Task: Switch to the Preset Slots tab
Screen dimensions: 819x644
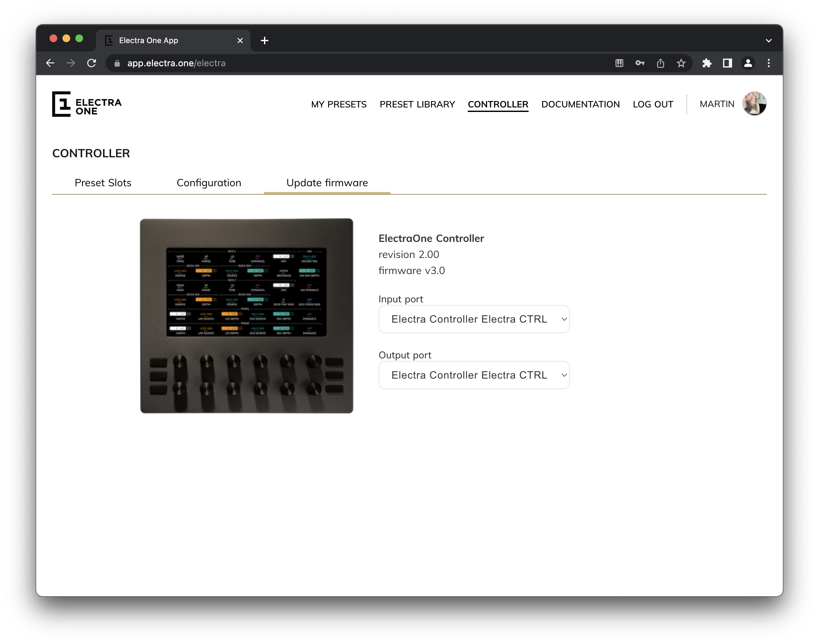Action: point(103,182)
